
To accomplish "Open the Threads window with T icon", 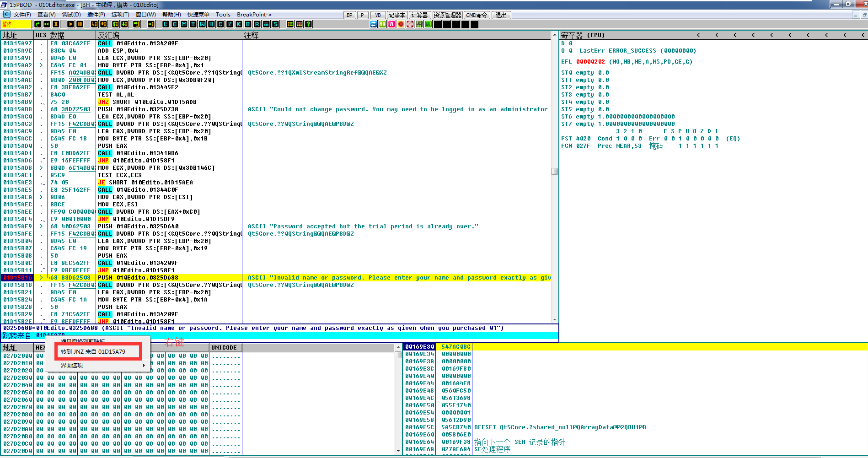I will click(x=193, y=24).
